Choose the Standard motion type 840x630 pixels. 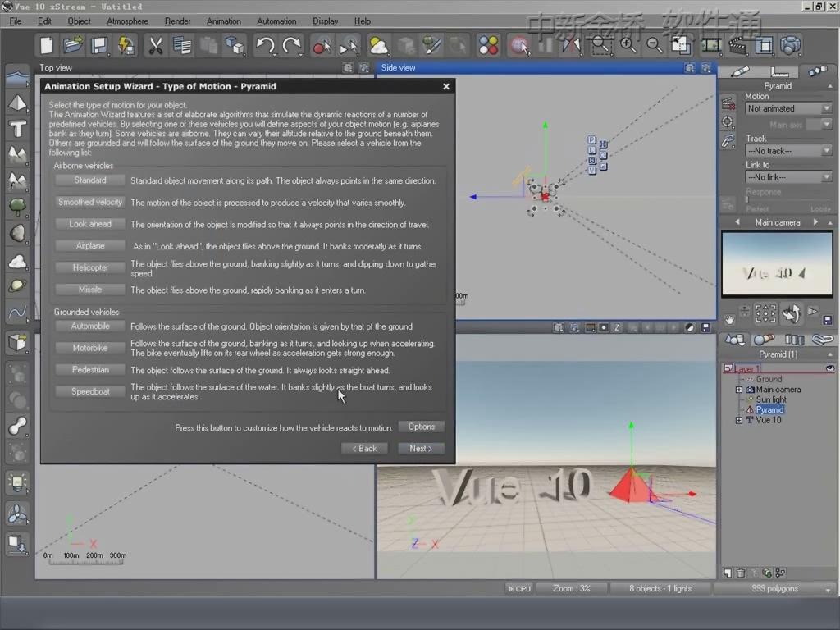click(90, 180)
